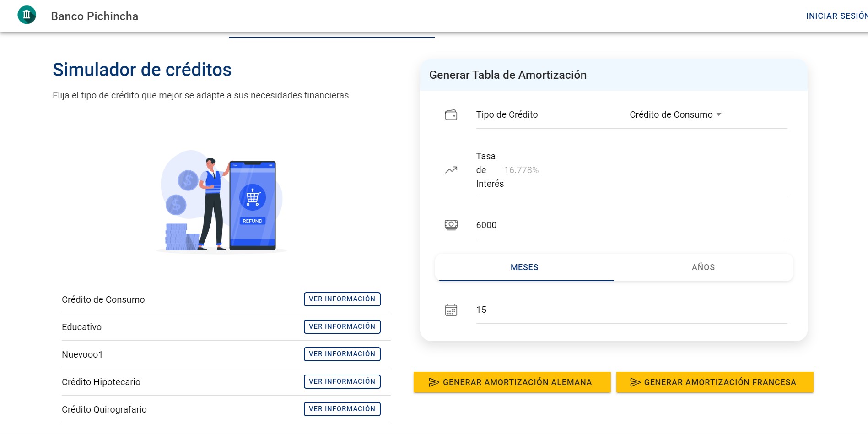Open the Iniciar Sesión link
The height and width of the screenshot is (435, 868).
click(x=837, y=16)
